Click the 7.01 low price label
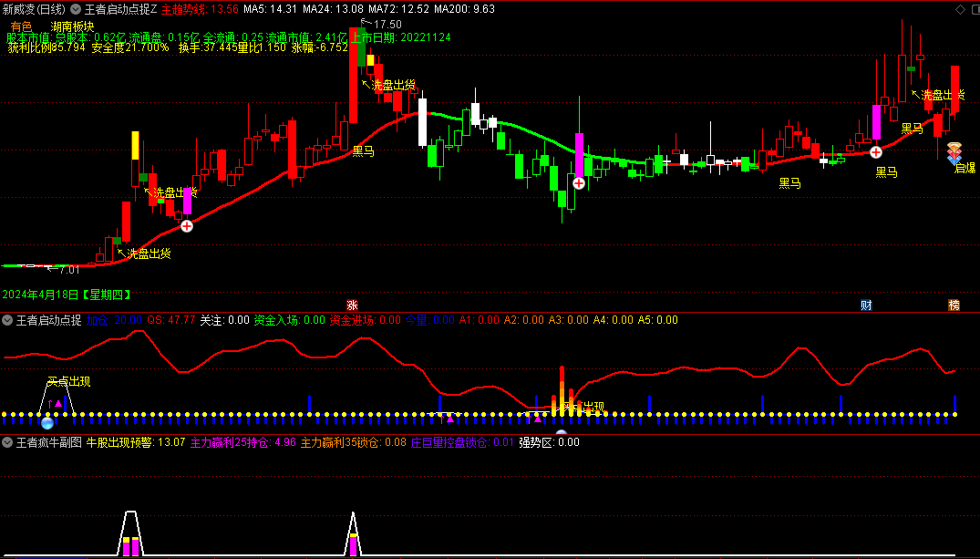The width and height of the screenshot is (980, 559). coord(69,270)
